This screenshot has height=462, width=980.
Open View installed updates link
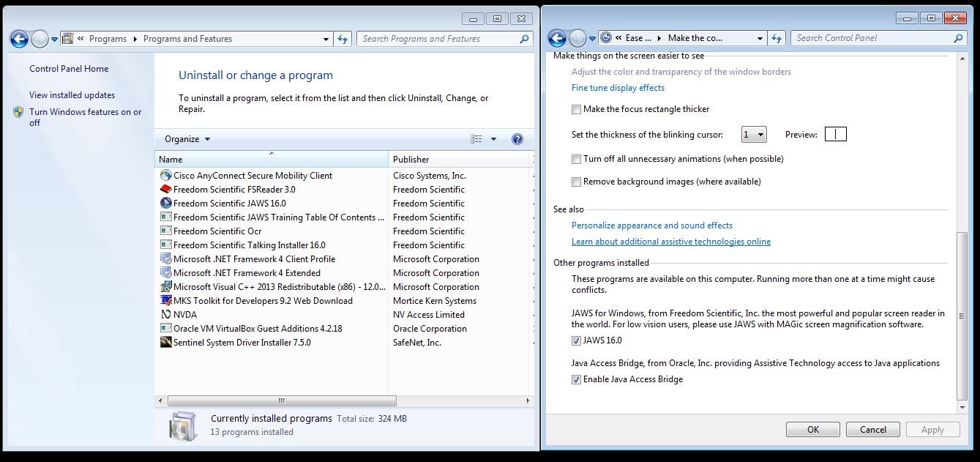coord(72,95)
